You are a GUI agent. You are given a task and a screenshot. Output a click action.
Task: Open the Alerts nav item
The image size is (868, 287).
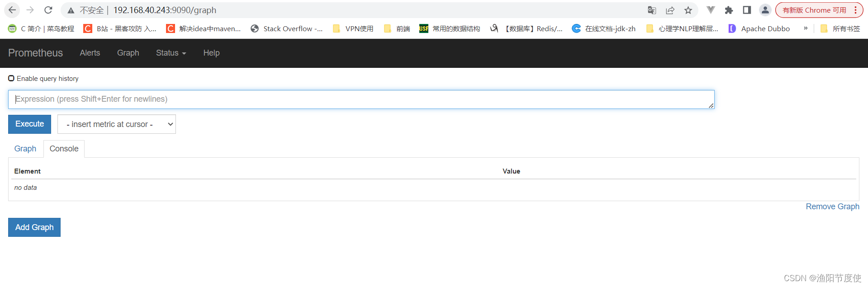pyautogui.click(x=90, y=53)
